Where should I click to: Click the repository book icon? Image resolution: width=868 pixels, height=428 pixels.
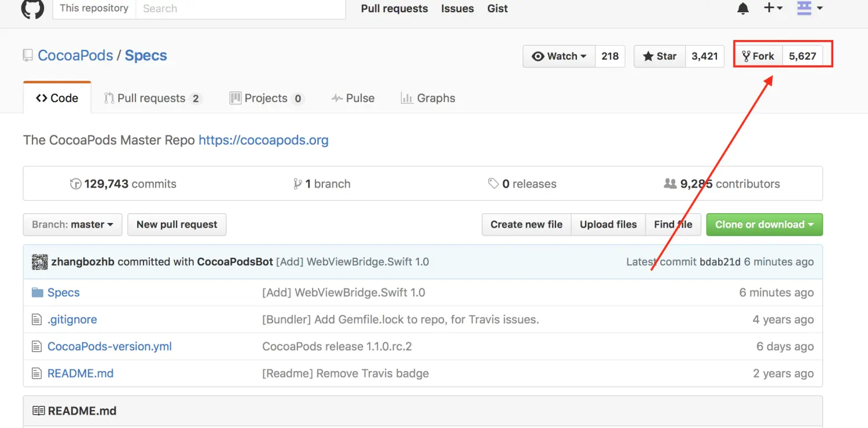tap(28, 56)
